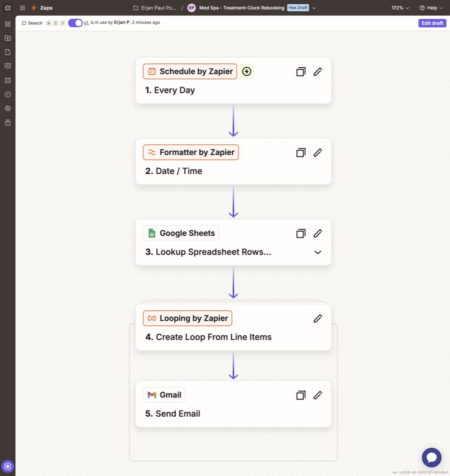Edit the Looping by Zapier step
450x476 pixels.
318,318
